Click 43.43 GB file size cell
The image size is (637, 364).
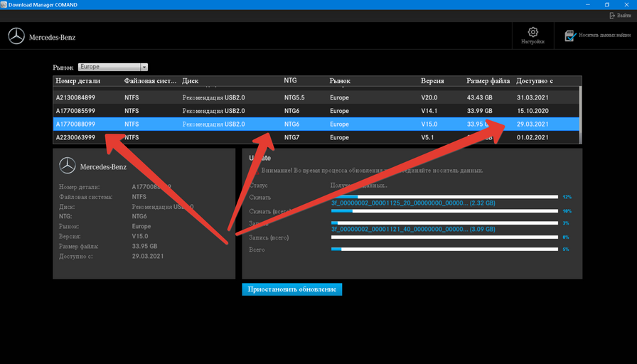pyautogui.click(x=479, y=97)
